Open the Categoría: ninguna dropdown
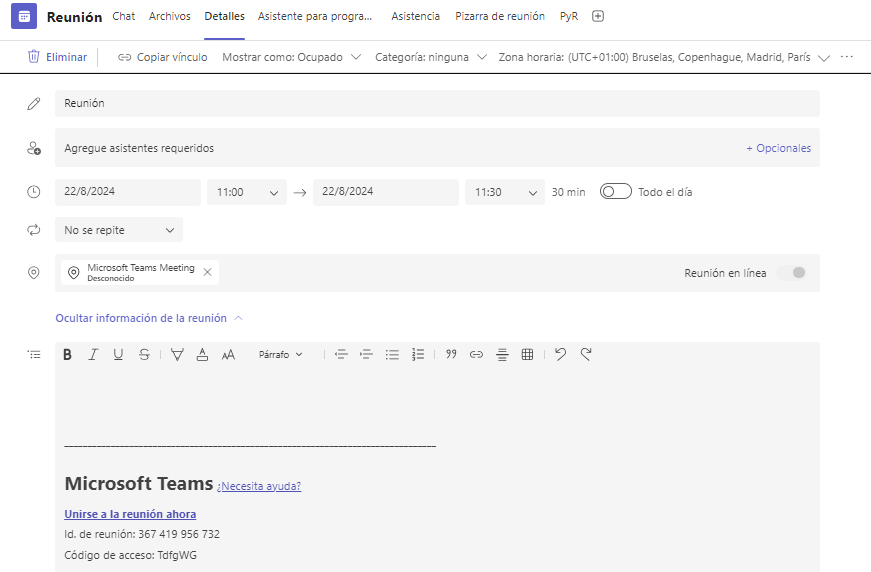Viewport: 871px width, 572px height. 431,57
